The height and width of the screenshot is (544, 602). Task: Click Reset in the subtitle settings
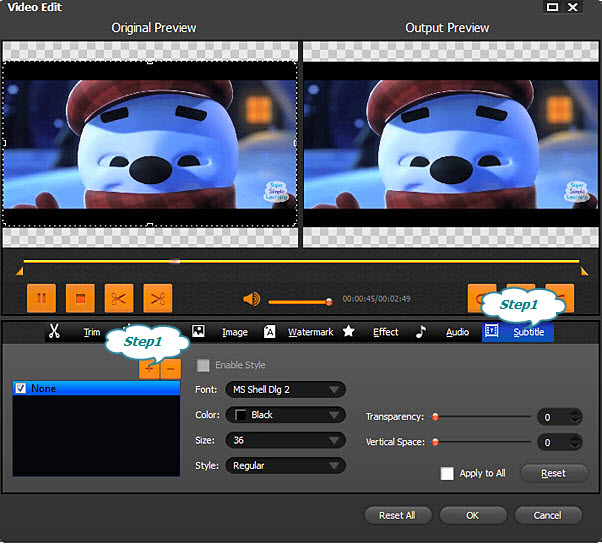point(554,473)
